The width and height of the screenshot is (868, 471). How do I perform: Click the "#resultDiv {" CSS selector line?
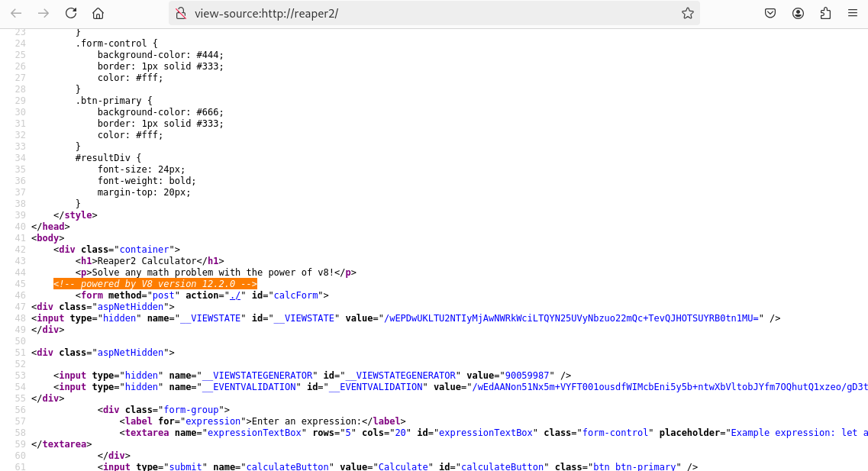pos(108,158)
